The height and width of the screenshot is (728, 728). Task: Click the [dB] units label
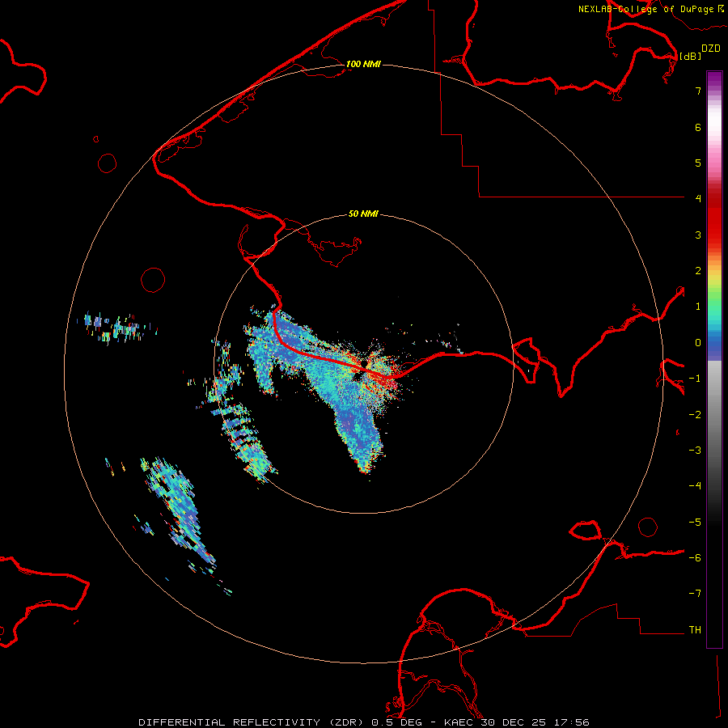click(x=691, y=57)
